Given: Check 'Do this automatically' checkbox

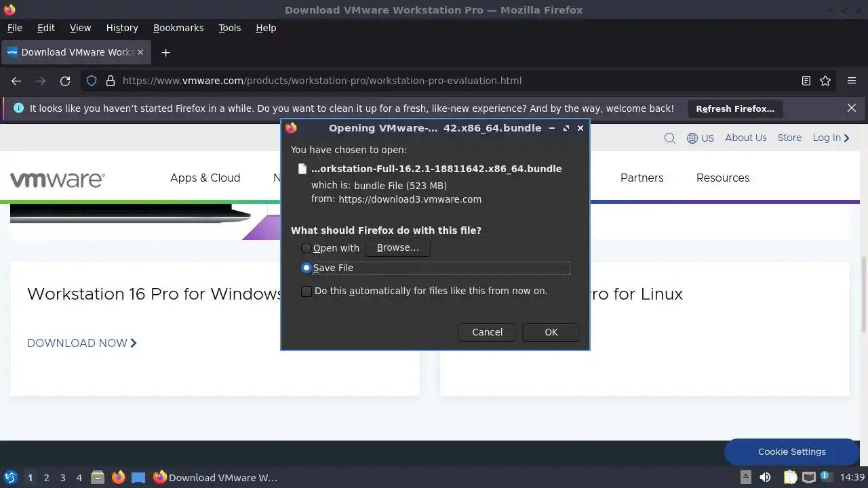Looking at the screenshot, I should [x=307, y=291].
